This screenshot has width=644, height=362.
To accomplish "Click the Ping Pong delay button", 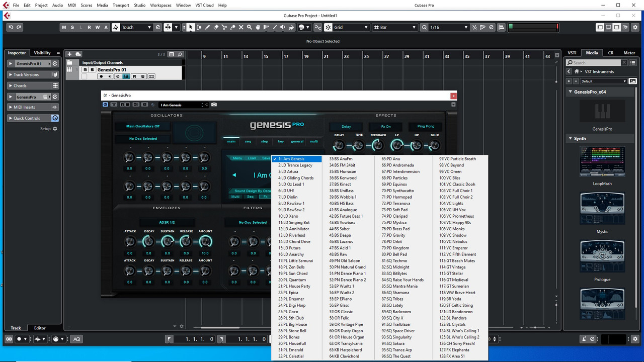I will coord(425,126).
